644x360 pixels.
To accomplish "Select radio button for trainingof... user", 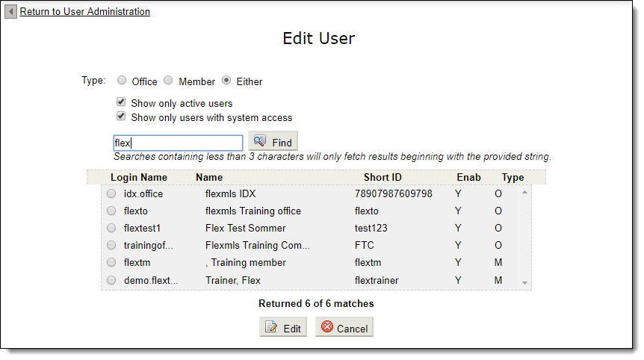I will coord(111,245).
